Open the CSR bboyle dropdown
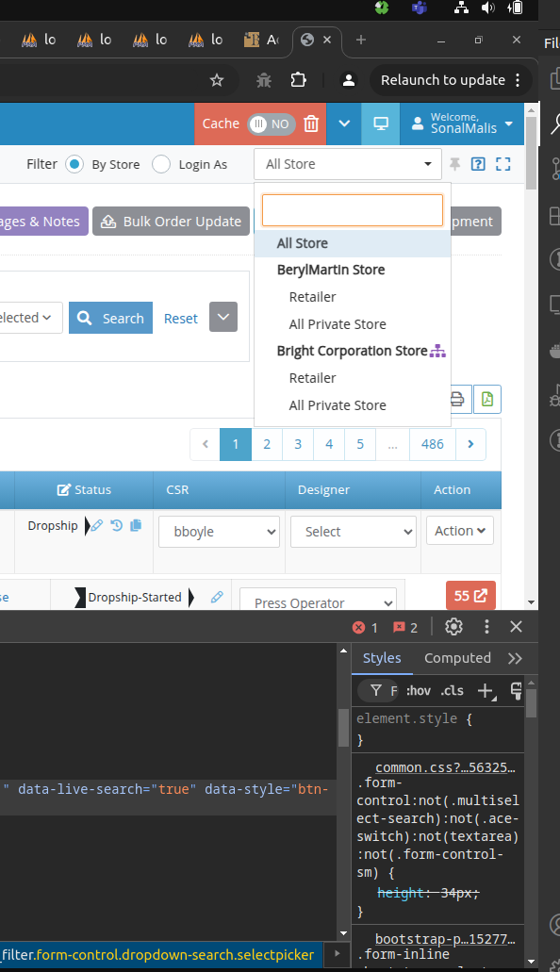 tap(219, 532)
